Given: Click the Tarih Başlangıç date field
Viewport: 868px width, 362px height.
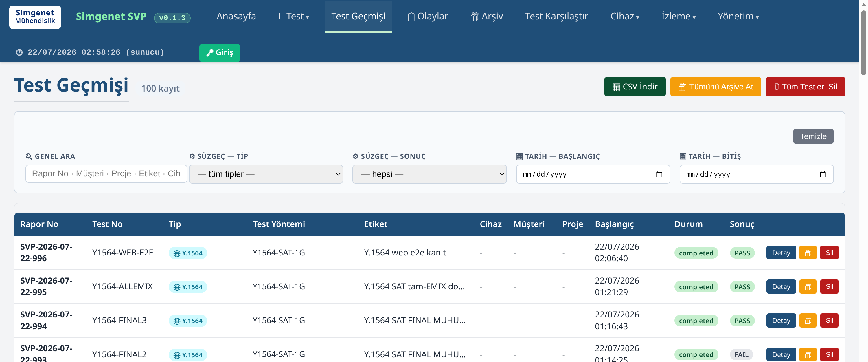Looking at the screenshot, I should tap(593, 174).
